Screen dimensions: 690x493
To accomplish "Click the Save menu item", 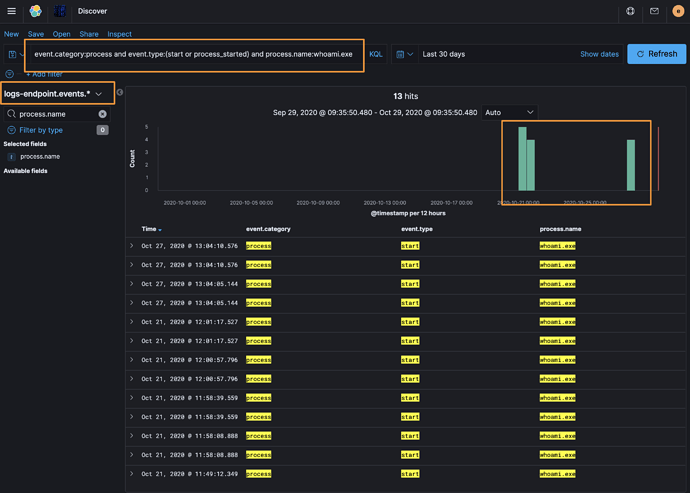I will [x=36, y=34].
